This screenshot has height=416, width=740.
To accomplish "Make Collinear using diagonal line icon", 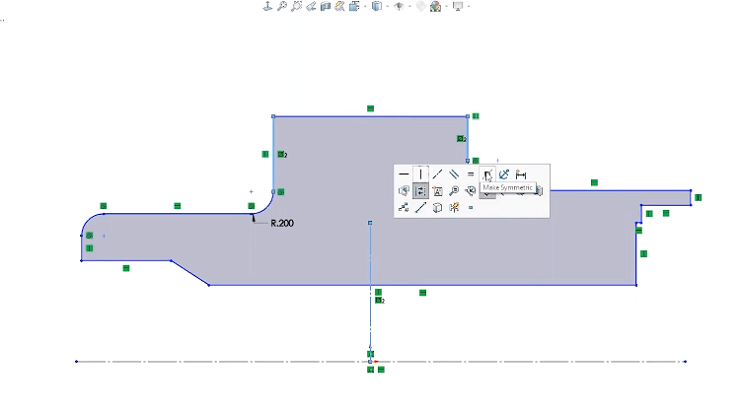I will pos(437,174).
